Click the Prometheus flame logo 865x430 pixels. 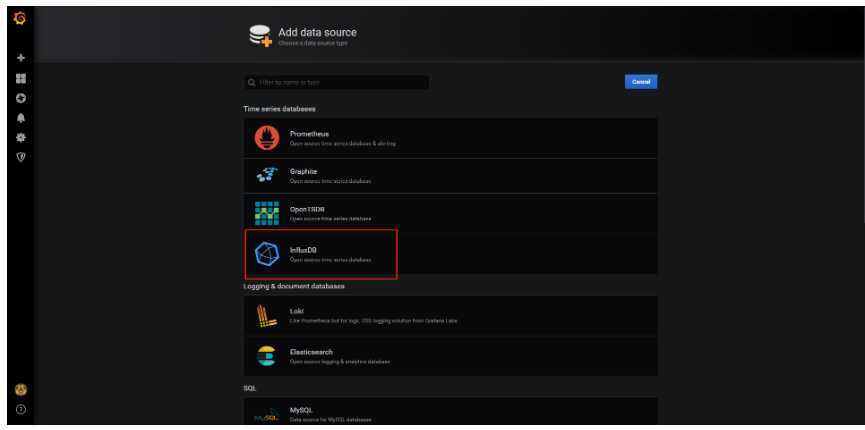267,138
